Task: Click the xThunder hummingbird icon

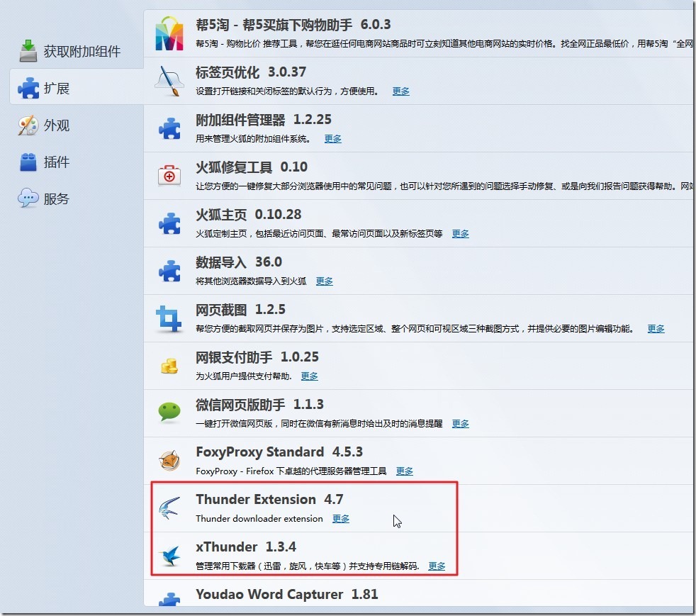Action: click(169, 556)
